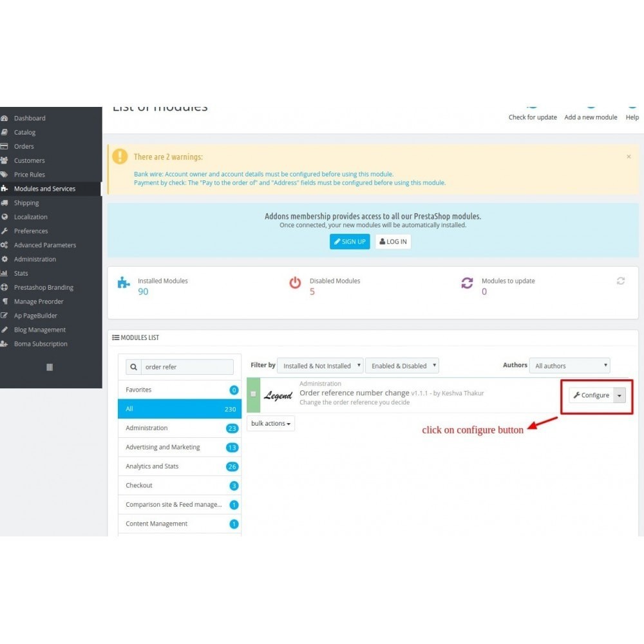The width and height of the screenshot is (644, 644).
Task: Click the Dashboard icon in sidebar
Action: 5,118
